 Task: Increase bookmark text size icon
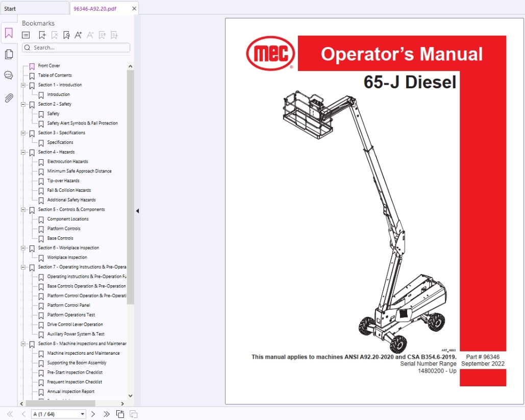(78, 35)
